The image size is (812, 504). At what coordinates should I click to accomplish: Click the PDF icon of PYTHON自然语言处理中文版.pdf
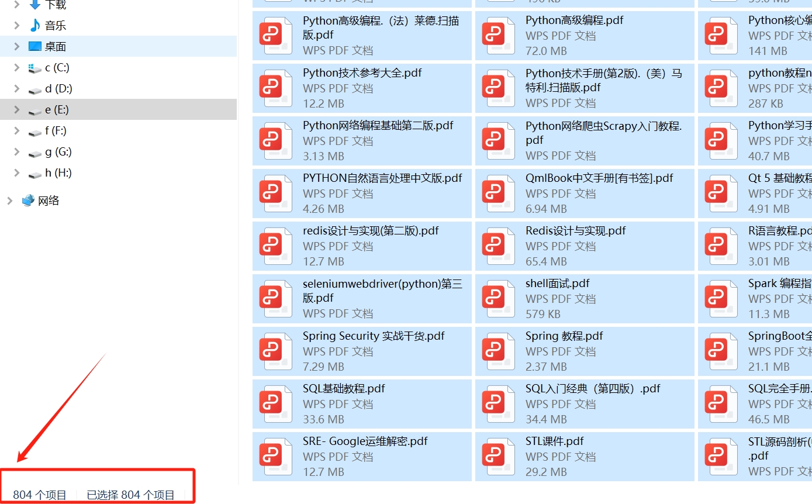[x=275, y=194]
